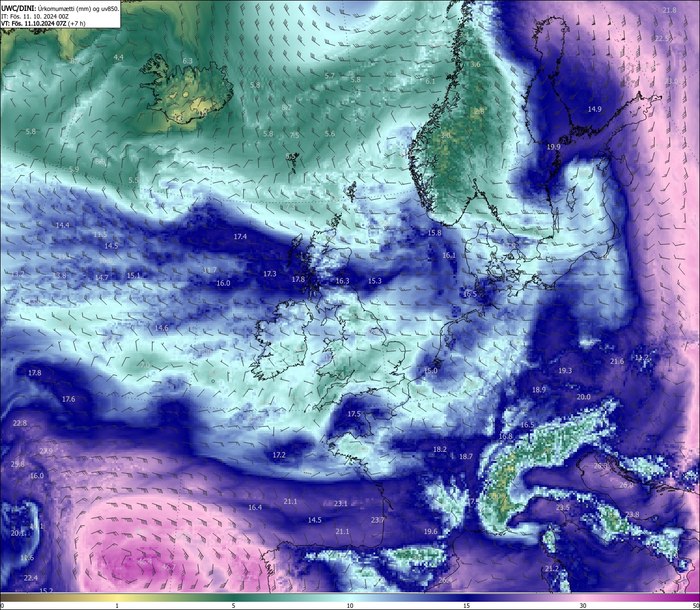This screenshot has width=700, height=610.
Task: Click the 14.6 value west of Ireland
Action: (x=161, y=328)
